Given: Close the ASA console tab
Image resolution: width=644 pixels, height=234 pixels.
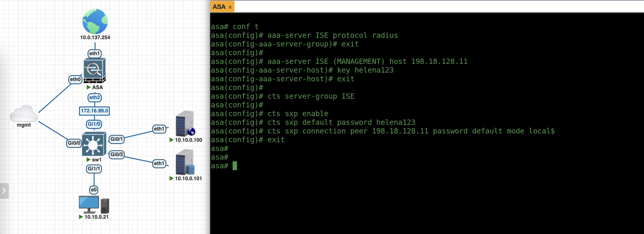Looking at the screenshot, I should click(230, 7).
